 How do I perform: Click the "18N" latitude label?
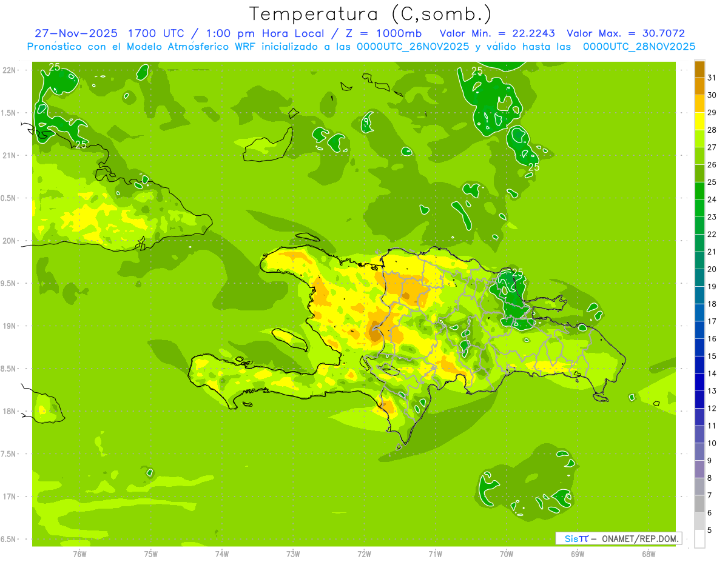[x=8, y=411]
